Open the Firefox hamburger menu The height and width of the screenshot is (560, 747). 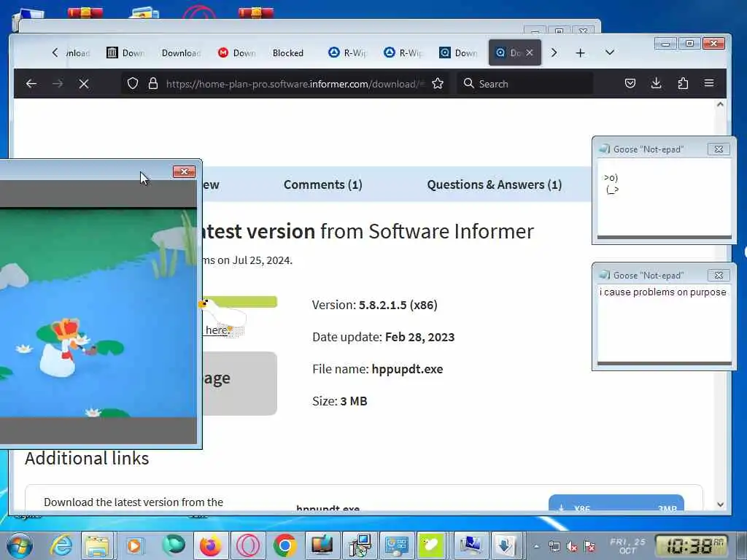click(x=709, y=83)
